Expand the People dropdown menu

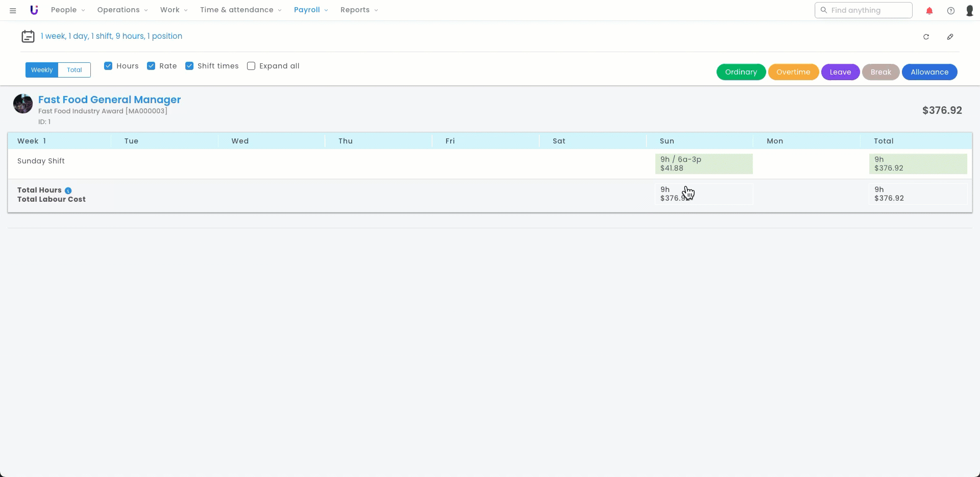68,10
